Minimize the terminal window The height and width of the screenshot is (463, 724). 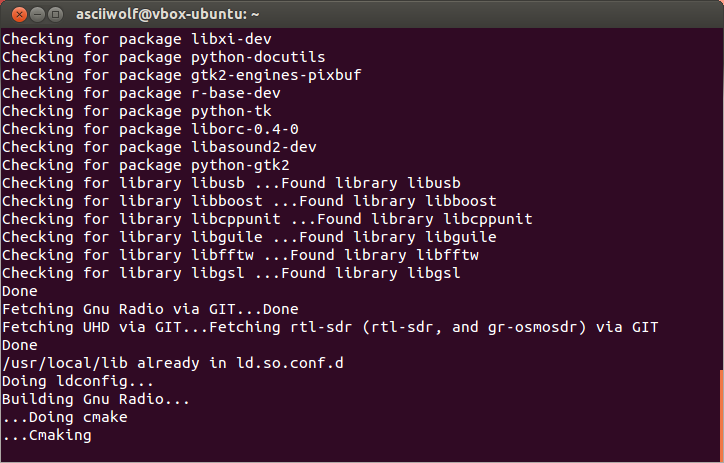point(37,15)
